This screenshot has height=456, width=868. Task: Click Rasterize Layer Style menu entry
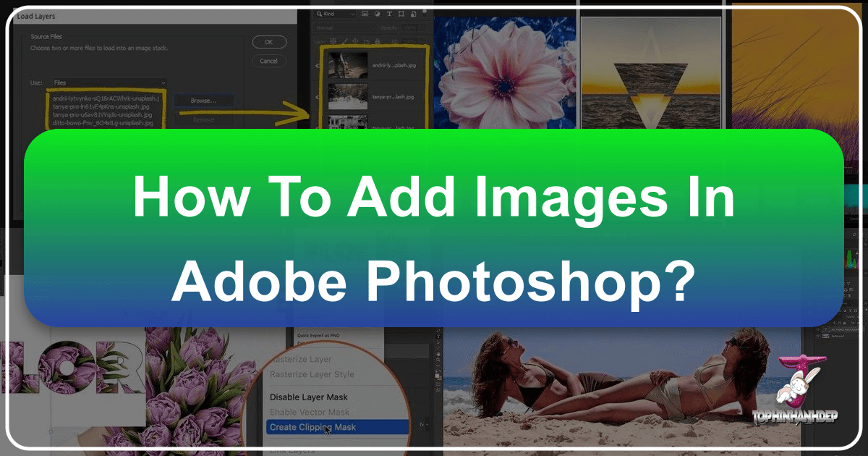click(x=312, y=374)
